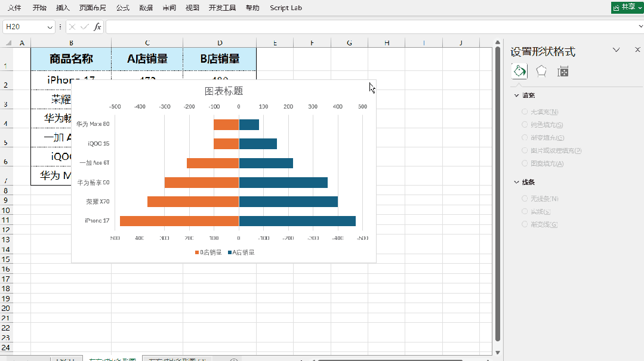This screenshot has height=361, width=644.
Task: Switch to the 视图 ribbon tab
Action: tap(192, 8)
